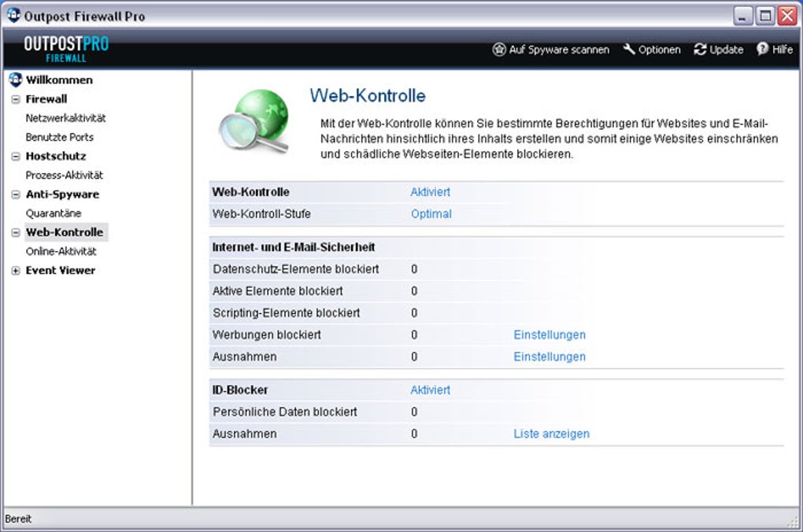Image resolution: width=803 pixels, height=532 pixels.
Task: Open Netzwerkaktivität in the sidebar
Action: (65, 118)
